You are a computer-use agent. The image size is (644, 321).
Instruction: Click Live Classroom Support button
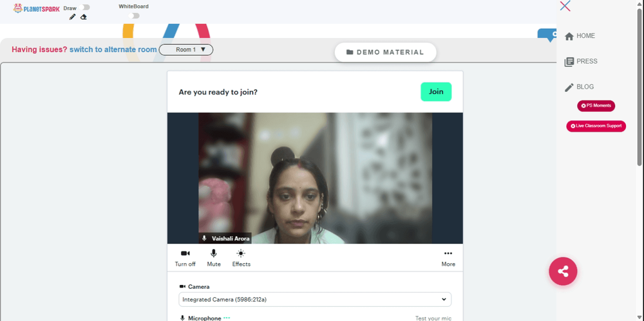(x=596, y=126)
